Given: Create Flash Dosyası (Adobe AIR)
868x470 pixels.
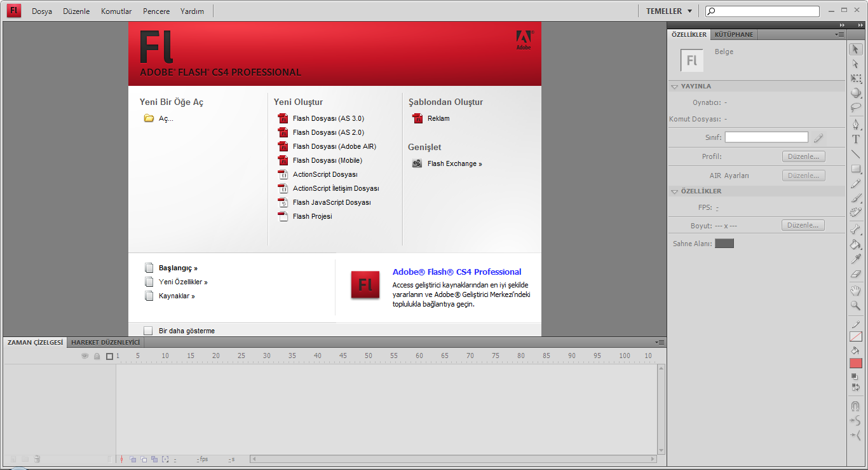Looking at the screenshot, I should click(x=327, y=146).
